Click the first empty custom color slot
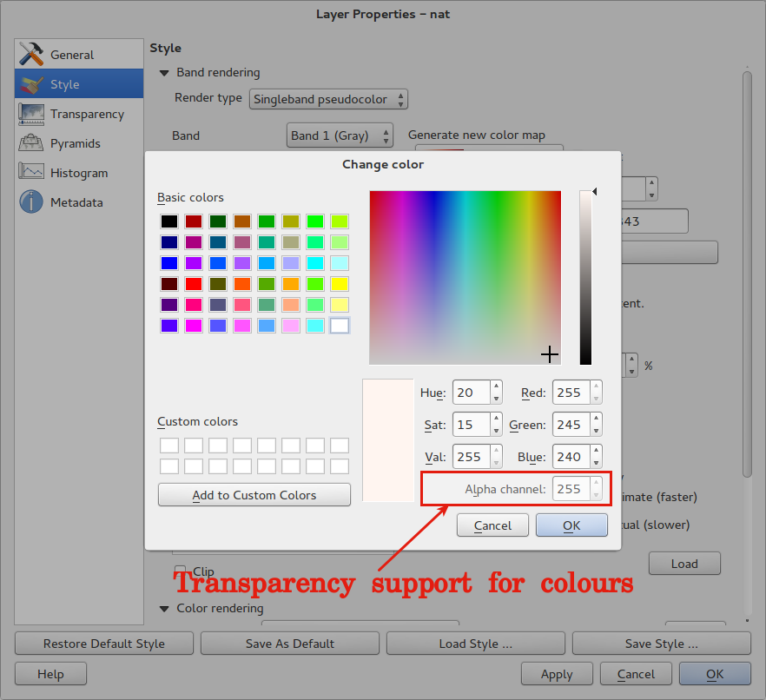The height and width of the screenshot is (700, 766). pos(169,446)
